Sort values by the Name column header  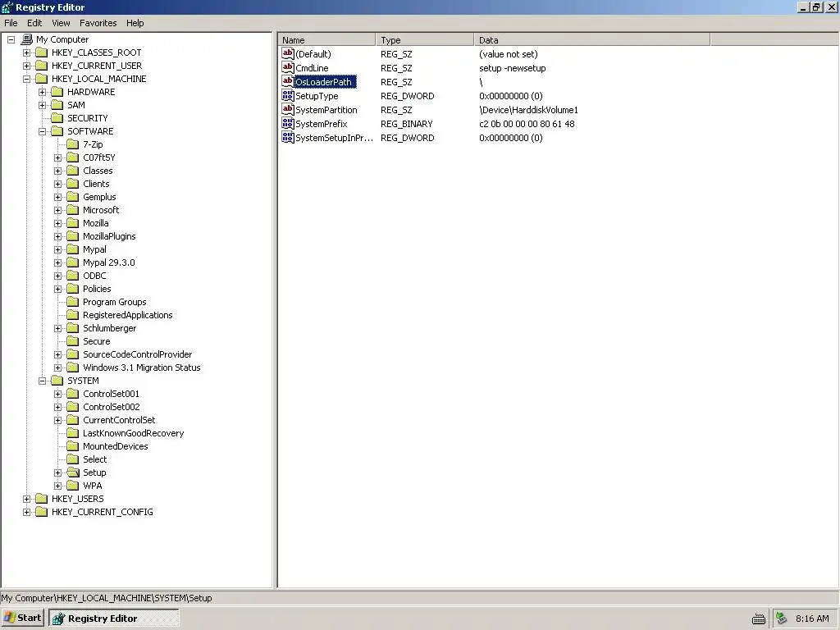tap(326, 39)
